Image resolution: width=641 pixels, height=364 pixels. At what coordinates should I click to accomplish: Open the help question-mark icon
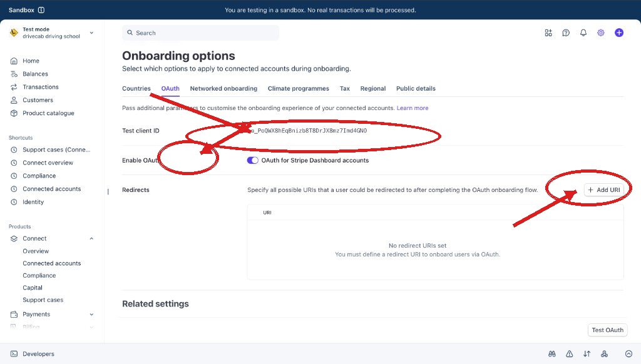566,33
